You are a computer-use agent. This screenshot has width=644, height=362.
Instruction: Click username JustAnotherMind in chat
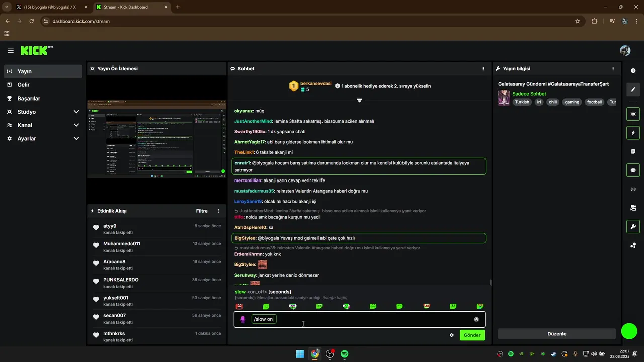(x=253, y=121)
